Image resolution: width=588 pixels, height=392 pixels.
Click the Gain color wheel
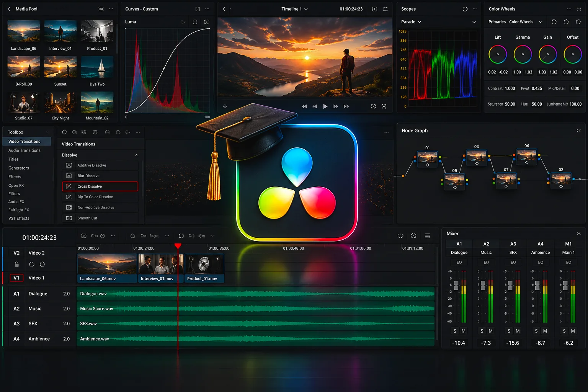coord(548,54)
